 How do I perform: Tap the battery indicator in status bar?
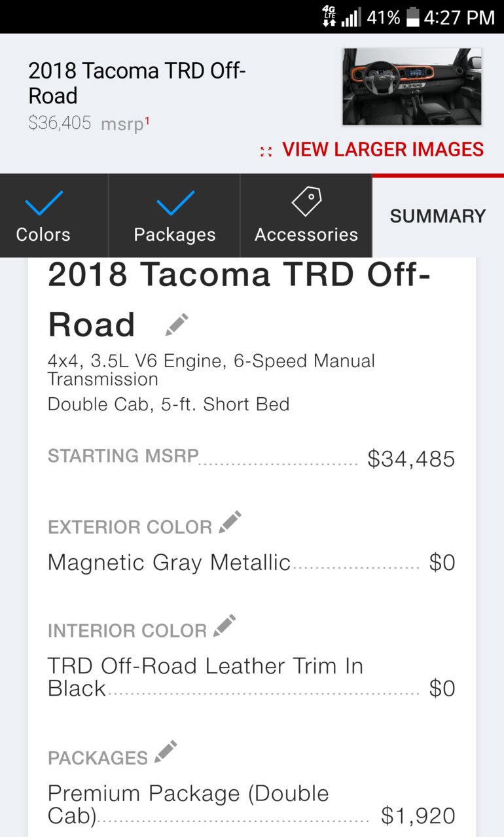point(412,18)
